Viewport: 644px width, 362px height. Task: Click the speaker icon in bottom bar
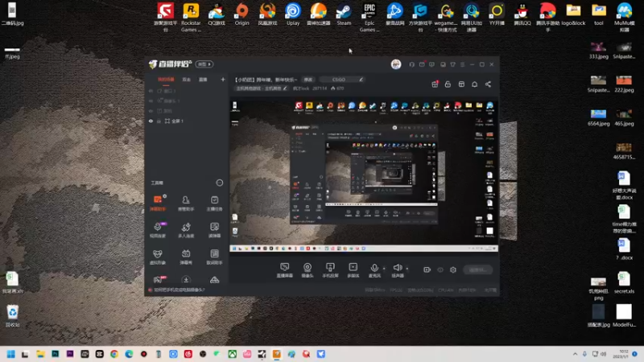pos(398,269)
